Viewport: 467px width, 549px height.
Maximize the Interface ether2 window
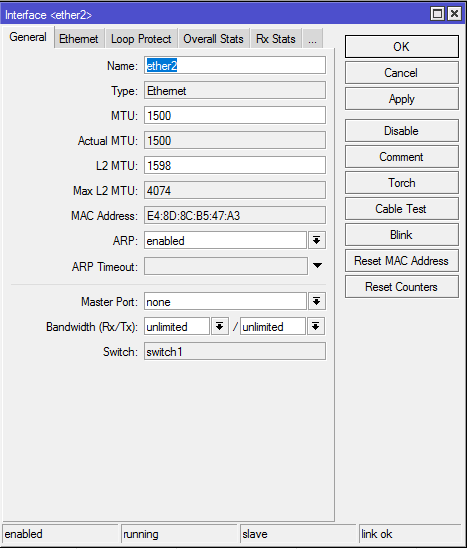(437, 14)
